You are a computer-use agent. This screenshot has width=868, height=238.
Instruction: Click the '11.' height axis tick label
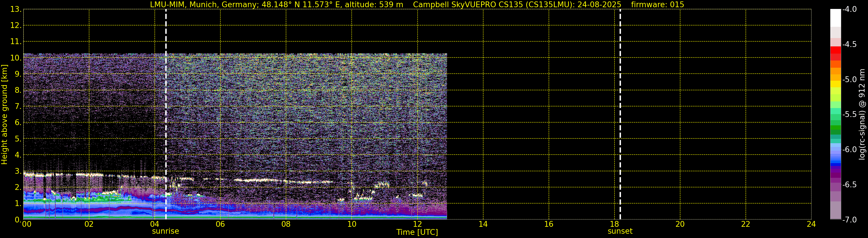pos(16,42)
